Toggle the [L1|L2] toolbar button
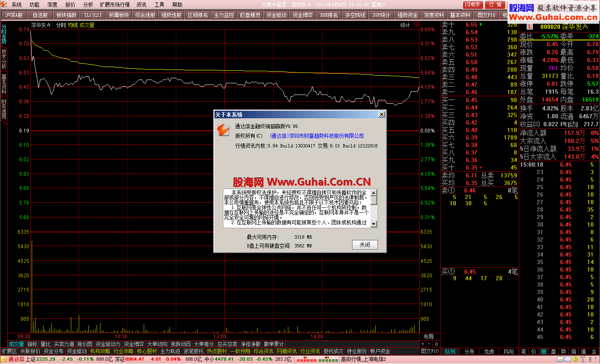Viewport: 600px width, 364px height. (93, 15)
